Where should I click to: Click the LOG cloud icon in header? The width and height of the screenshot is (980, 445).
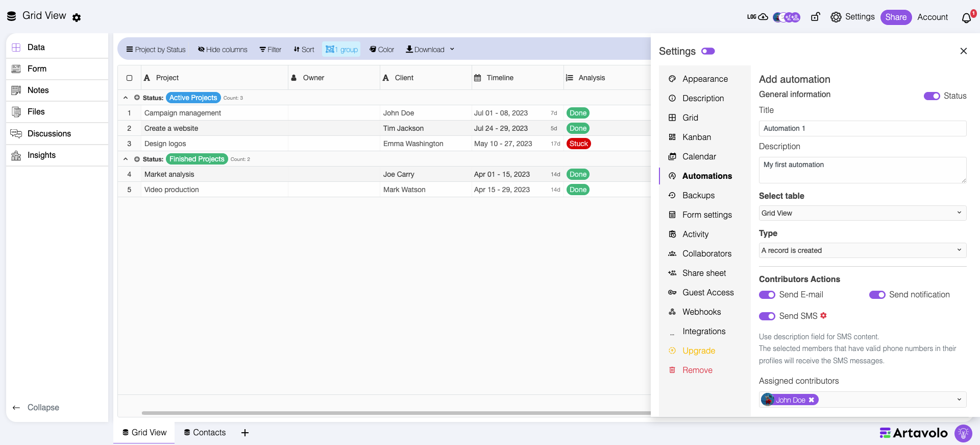pyautogui.click(x=757, y=17)
